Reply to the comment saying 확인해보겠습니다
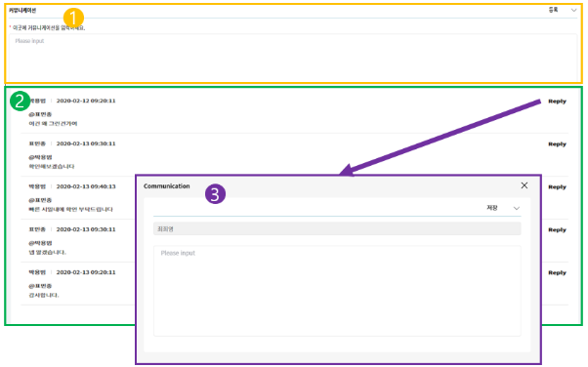 pyautogui.click(x=557, y=143)
